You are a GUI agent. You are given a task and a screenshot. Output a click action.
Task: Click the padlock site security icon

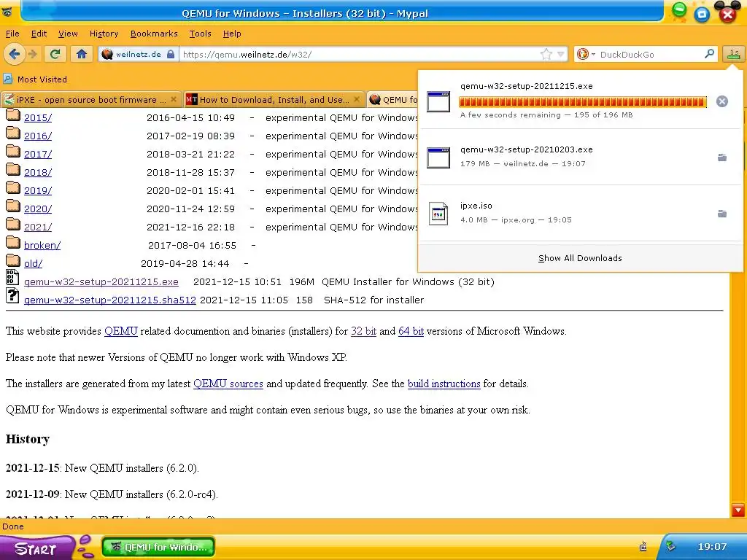coord(171,54)
